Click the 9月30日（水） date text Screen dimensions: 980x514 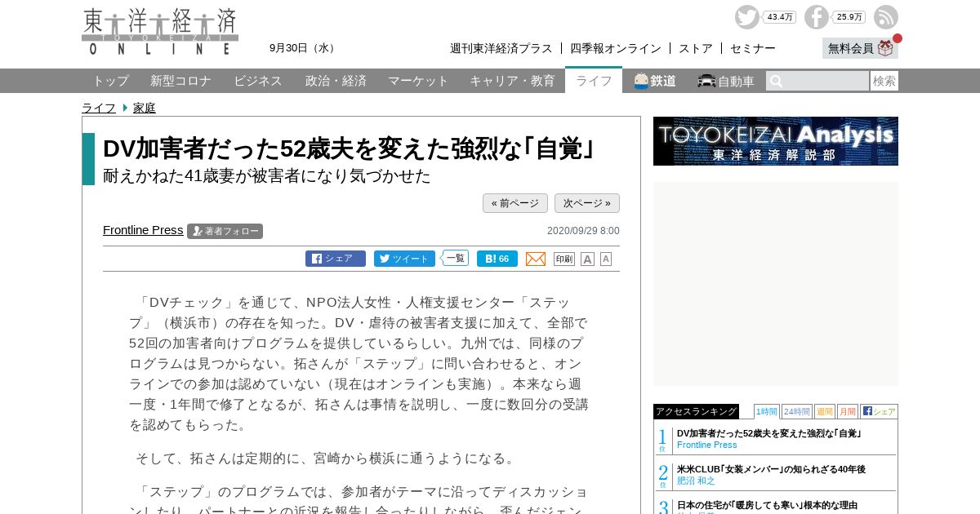pyautogui.click(x=304, y=48)
